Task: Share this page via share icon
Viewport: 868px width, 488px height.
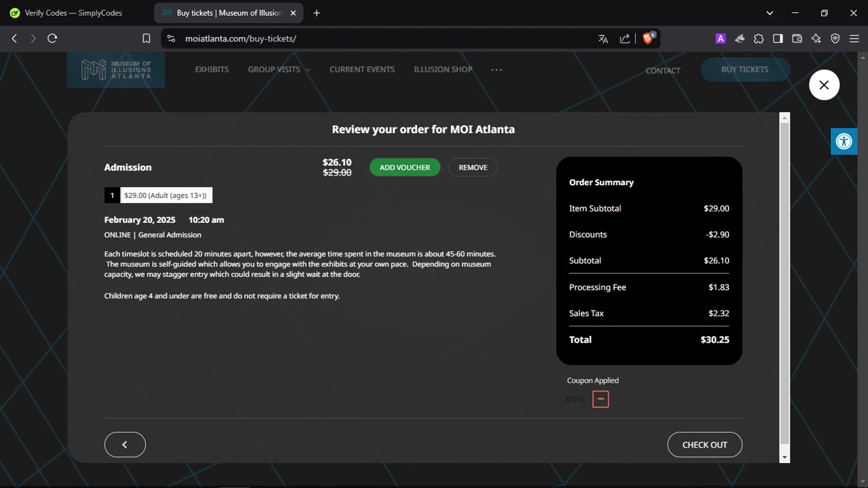Action: pos(625,39)
